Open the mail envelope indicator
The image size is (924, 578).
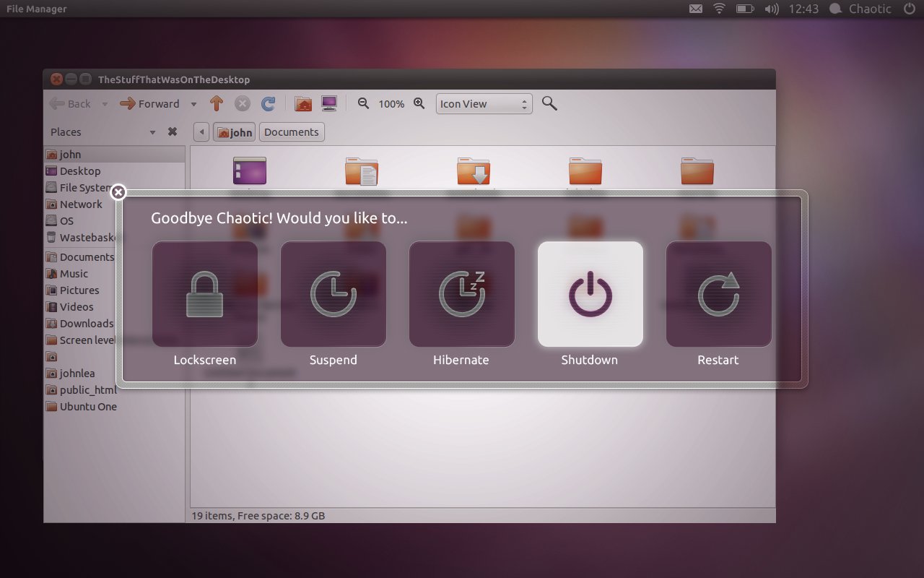click(695, 9)
